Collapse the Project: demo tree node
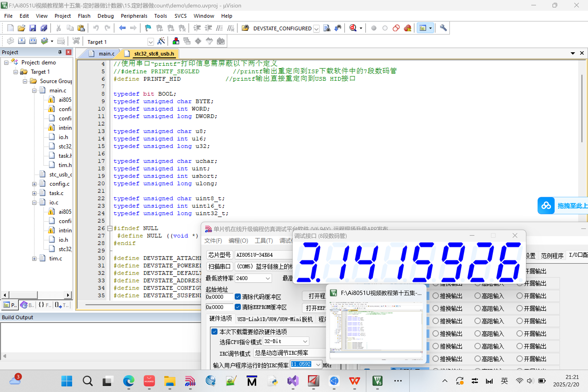 6,63
